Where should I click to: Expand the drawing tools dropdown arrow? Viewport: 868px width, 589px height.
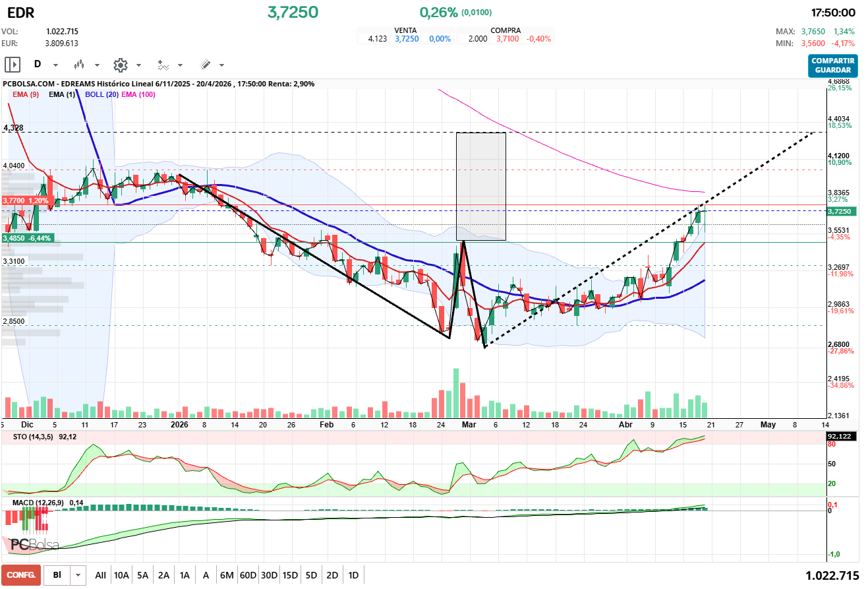[221, 65]
